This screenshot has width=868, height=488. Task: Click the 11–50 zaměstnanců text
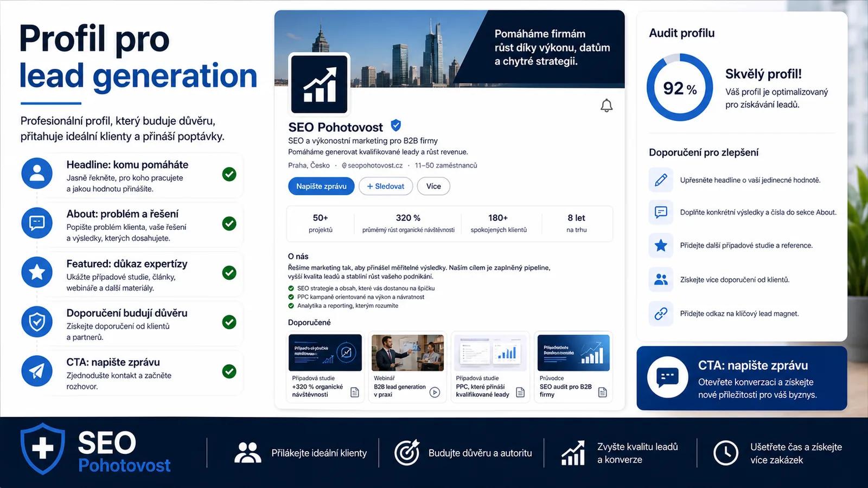(x=446, y=165)
